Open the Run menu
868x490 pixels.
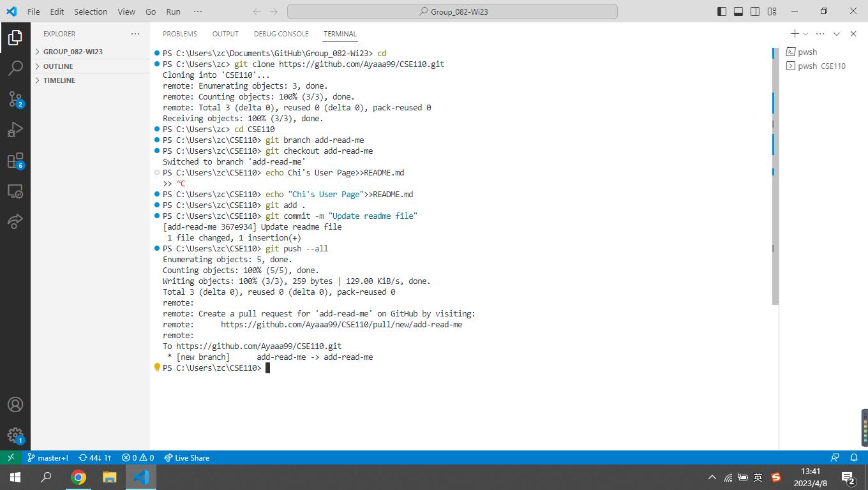(x=173, y=11)
